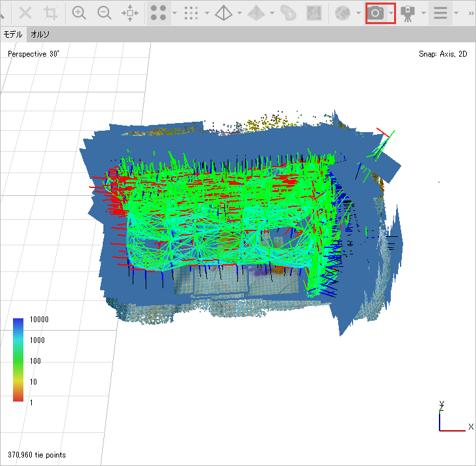Open dropdown arrow next to tie points icon
The height and width of the screenshot is (466, 476).
(174, 13)
